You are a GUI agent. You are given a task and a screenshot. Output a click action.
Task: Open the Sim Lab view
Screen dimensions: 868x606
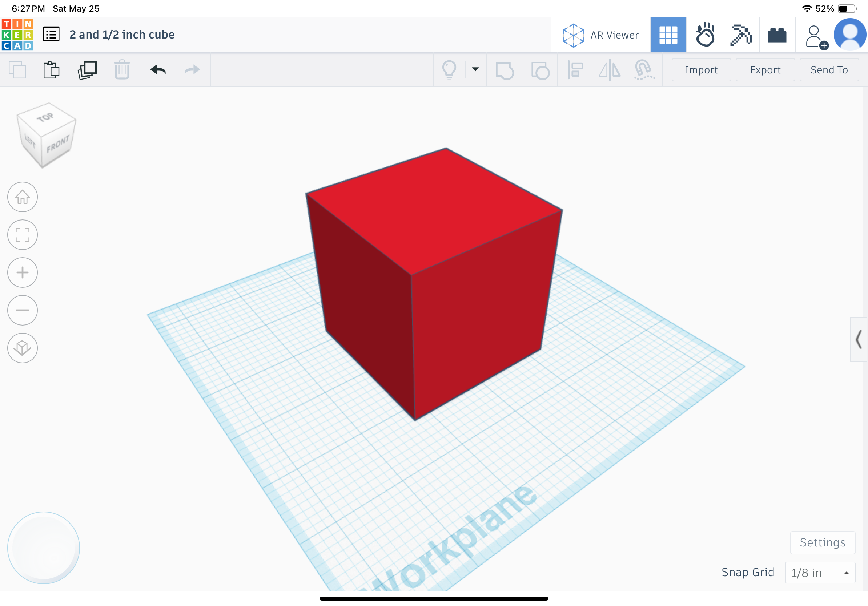tap(705, 35)
